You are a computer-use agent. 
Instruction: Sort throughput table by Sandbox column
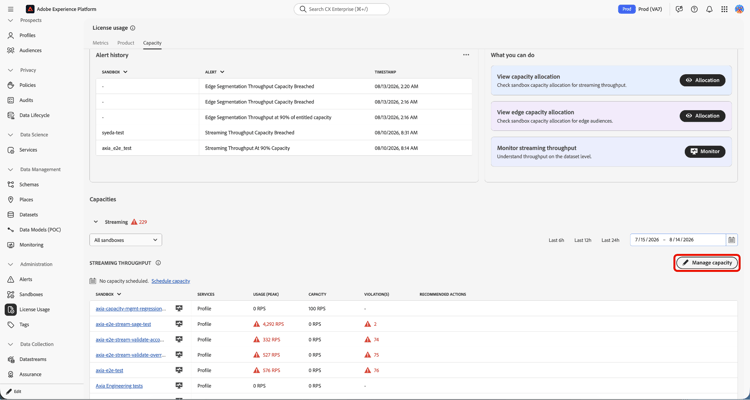click(x=108, y=294)
